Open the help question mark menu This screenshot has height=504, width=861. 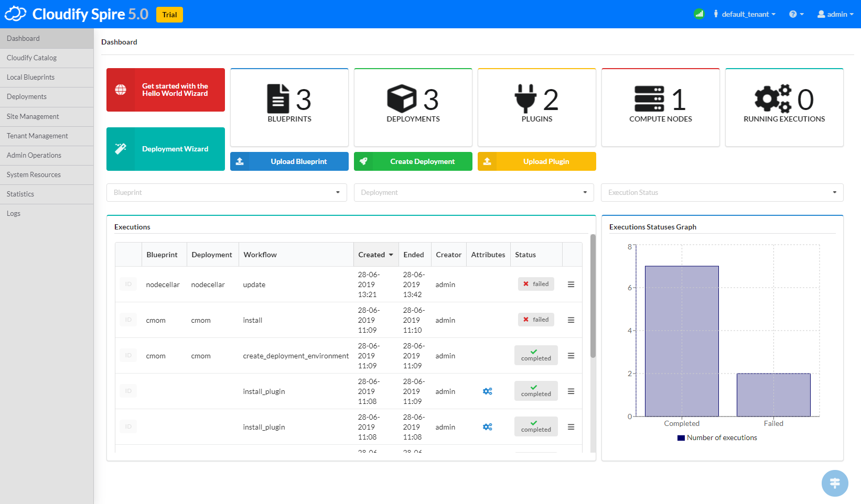click(796, 14)
